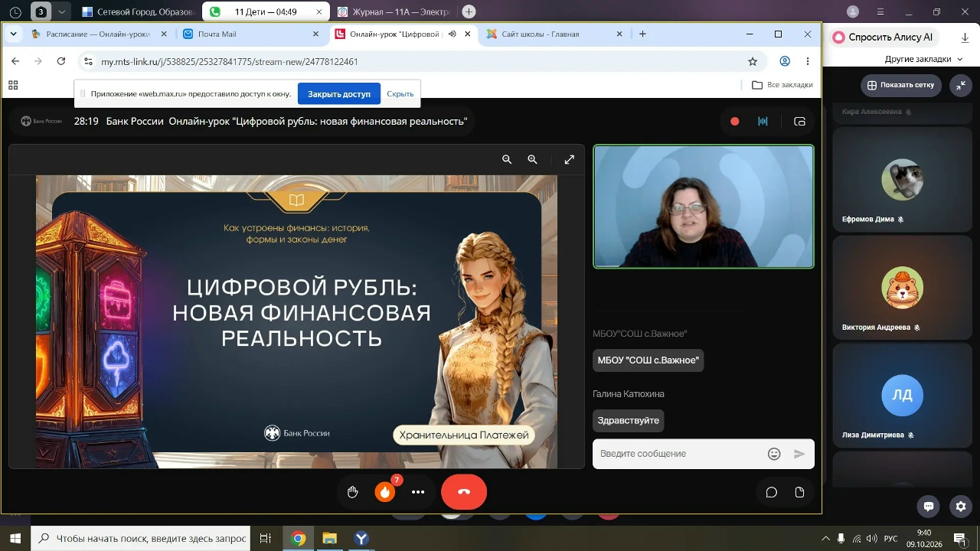Open Chrome three-dot menu
Viewport: 980px width, 551px height.
[808, 61]
